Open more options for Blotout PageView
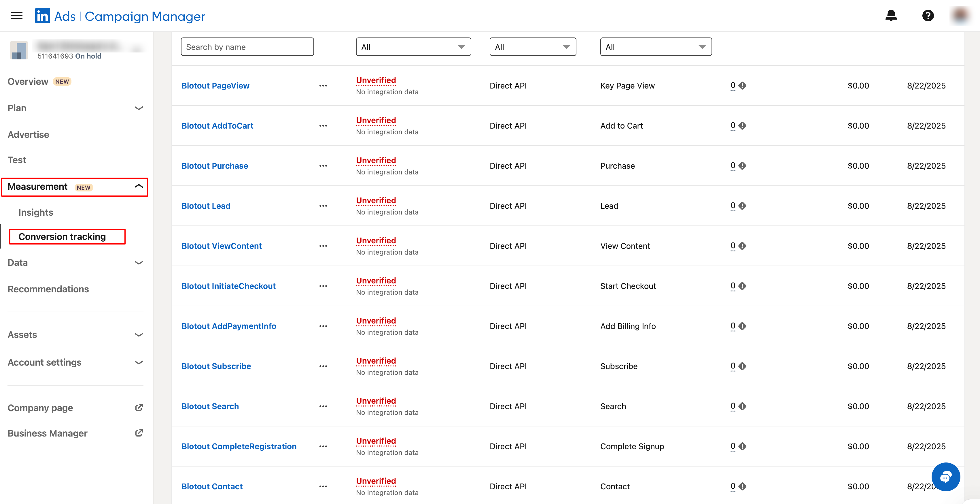The image size is (980, 504). tap(323, 86)
